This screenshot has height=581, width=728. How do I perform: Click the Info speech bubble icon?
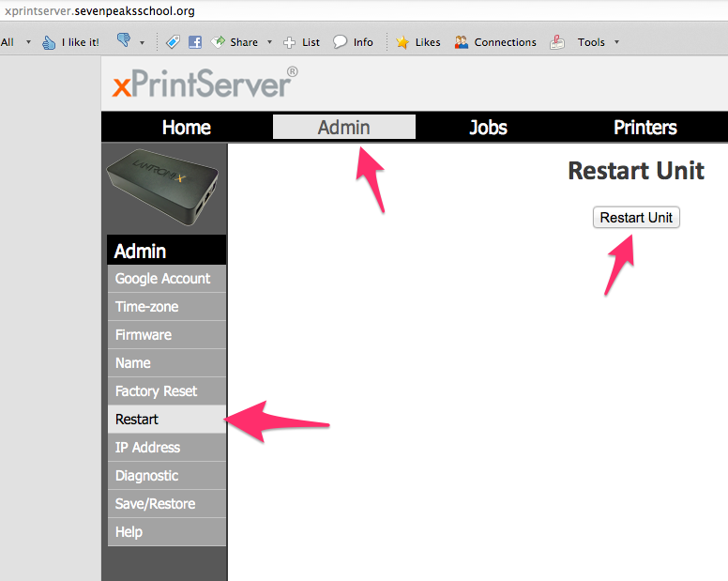coord(340,42)
